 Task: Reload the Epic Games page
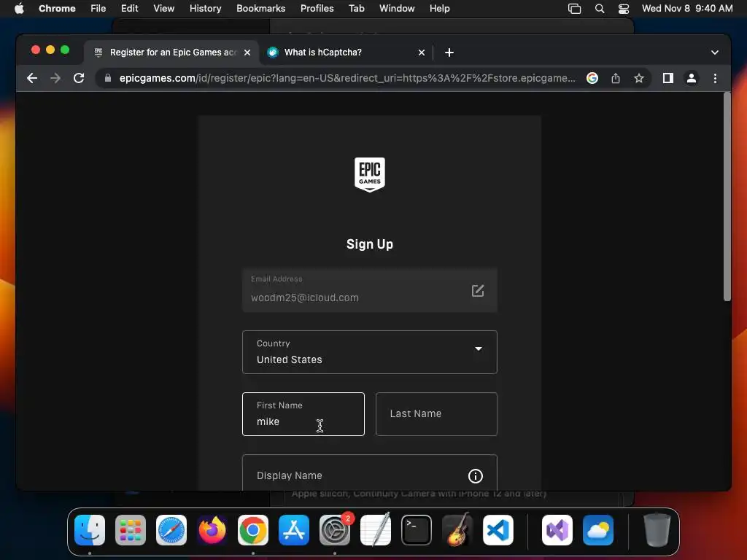pyautogui.click(x=79, y=78)
